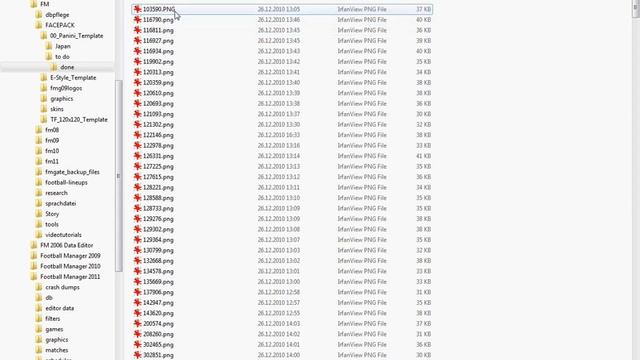Click the IrfanView icon of 120313.png
The height and width of the screenshot is (360, 640).
138,72
